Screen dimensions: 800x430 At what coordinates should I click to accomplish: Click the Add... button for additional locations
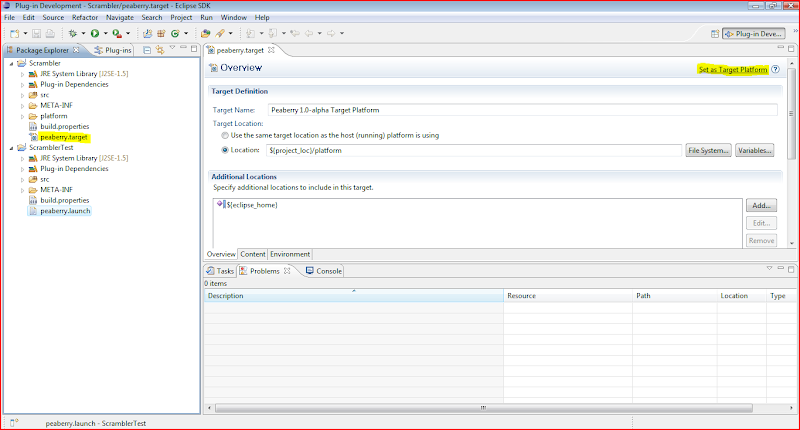pyautogui.click(x=761, y=206)
